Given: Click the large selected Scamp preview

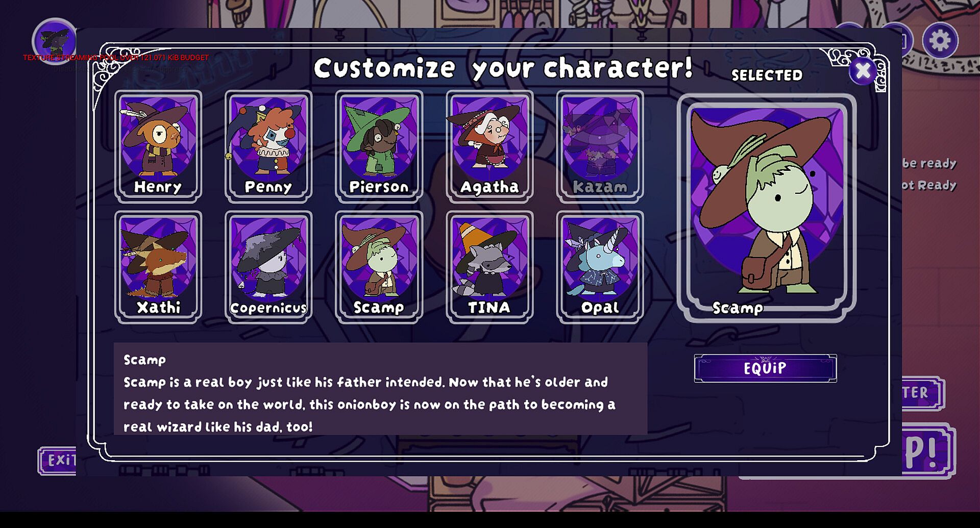Looking at the screenshot, I should pos(766,208).
